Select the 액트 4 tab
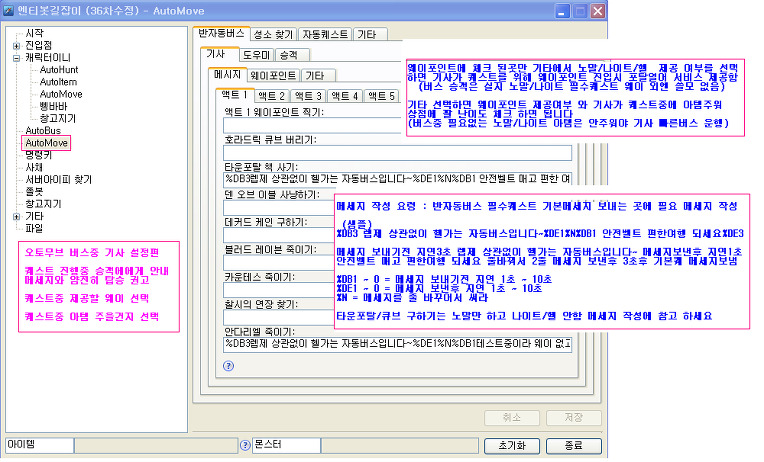This screenshot has height=462, width=764. click(344, 96)
